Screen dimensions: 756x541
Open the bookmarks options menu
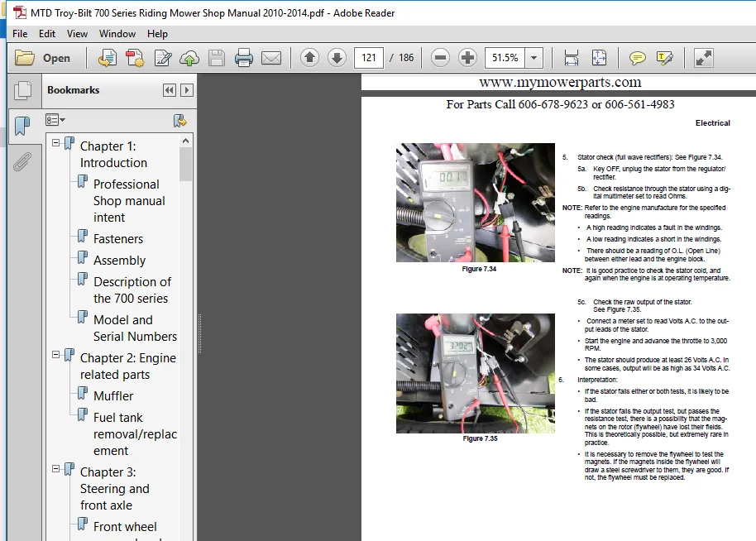point(55,120)
